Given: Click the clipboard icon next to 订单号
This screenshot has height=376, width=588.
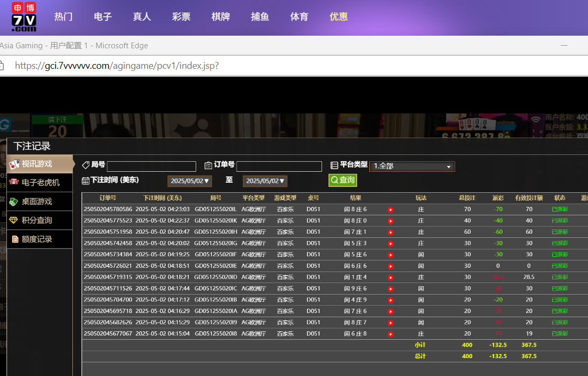Looking at the screenshot, I should point(208,165).
